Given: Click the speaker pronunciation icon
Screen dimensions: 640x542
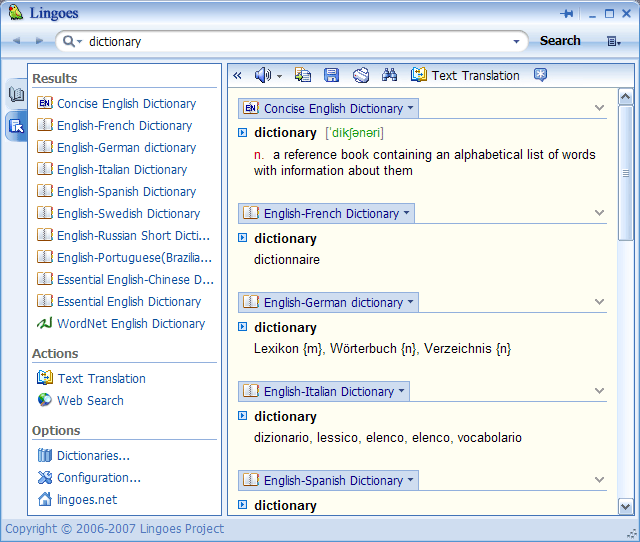Looking at the screenshot, I should 263,75.
